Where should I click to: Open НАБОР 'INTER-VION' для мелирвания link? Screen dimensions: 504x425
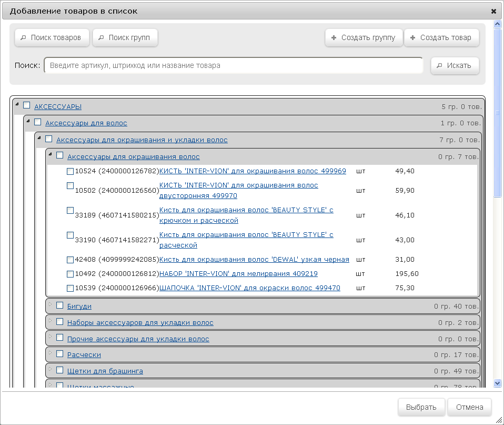238,274
